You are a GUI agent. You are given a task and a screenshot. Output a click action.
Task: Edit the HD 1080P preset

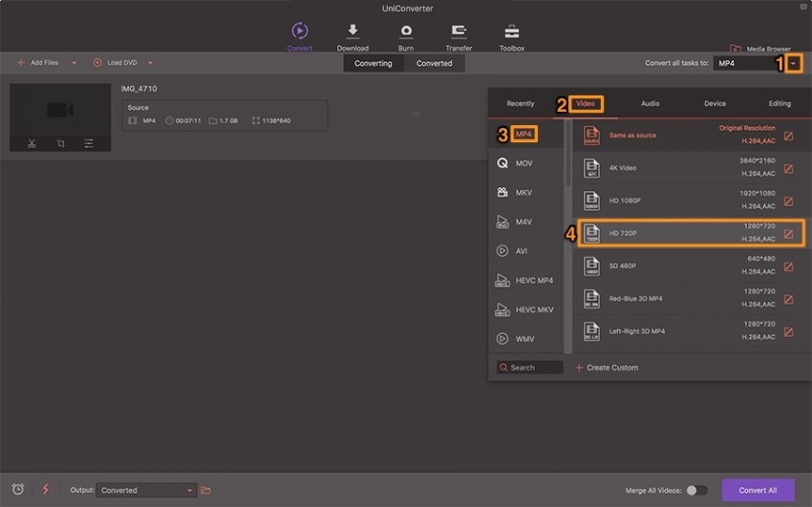point(788,201)
